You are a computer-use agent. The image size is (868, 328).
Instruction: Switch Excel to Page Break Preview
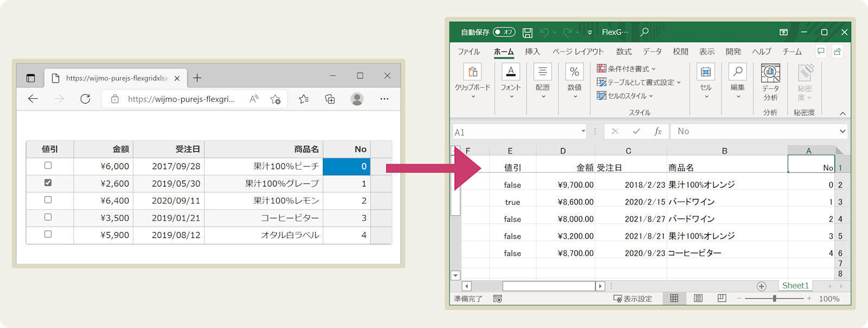[x=722, y=298]
